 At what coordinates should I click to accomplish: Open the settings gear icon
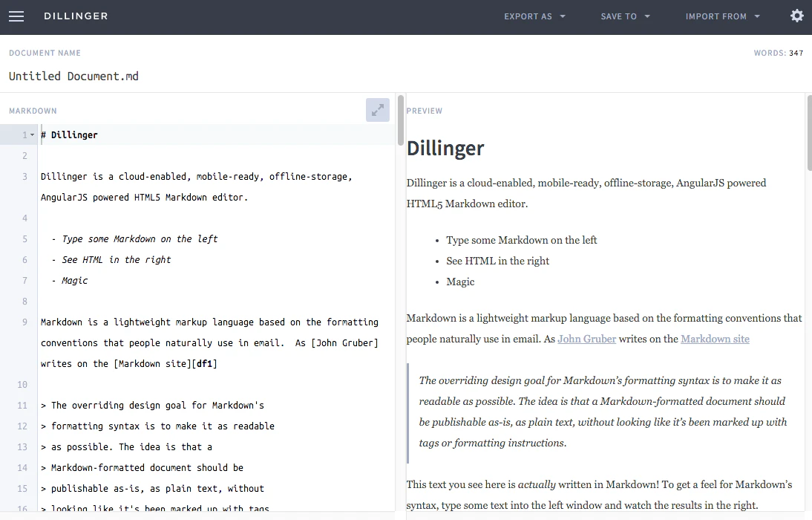(x=797, y=16)
